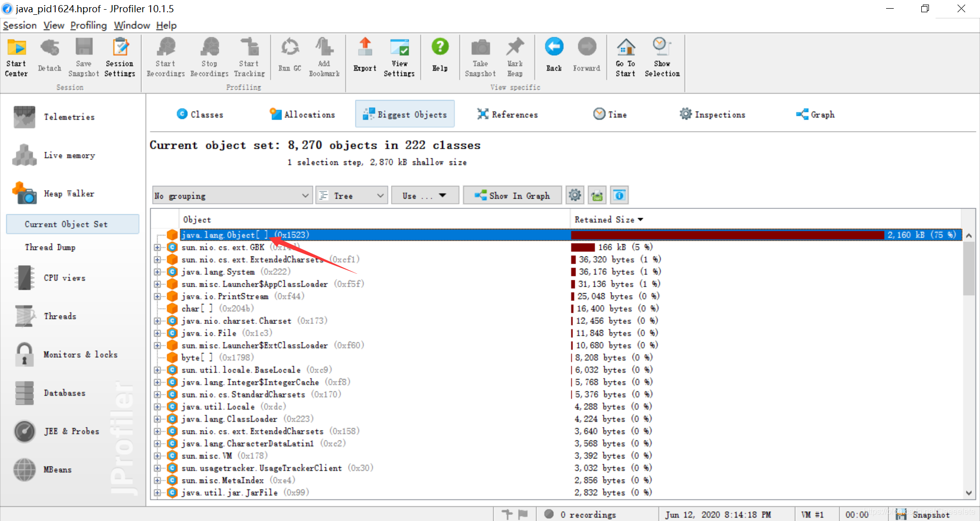Screen dimensions: 980x521
Task: Expand the java.lang.System node
Action: point(157,272)
